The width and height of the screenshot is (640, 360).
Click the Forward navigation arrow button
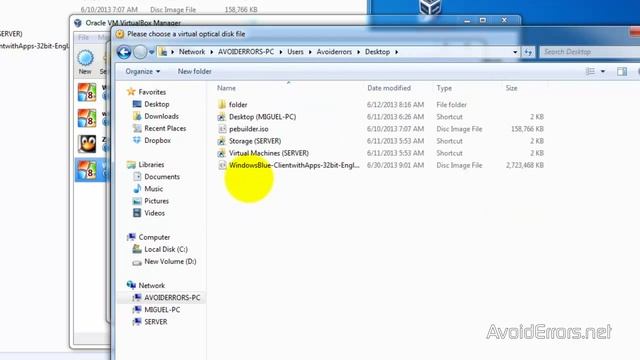[x=140, y=52]
